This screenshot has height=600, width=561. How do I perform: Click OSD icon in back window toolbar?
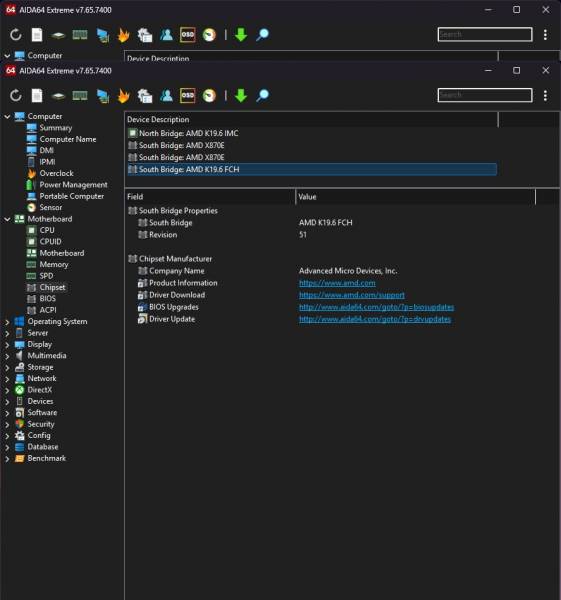click(x=188, y=34)
